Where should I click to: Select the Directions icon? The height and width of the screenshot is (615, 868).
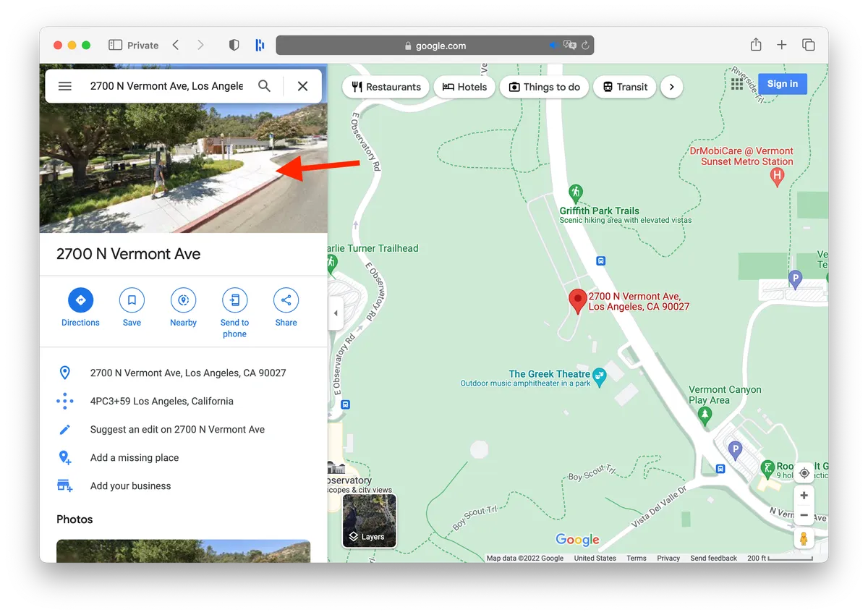[80, 301]
